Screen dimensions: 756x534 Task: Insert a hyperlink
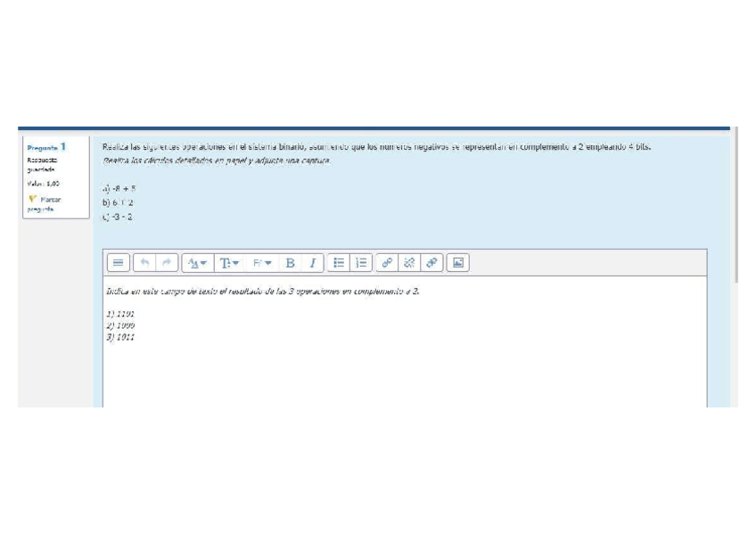coord(387,263)
